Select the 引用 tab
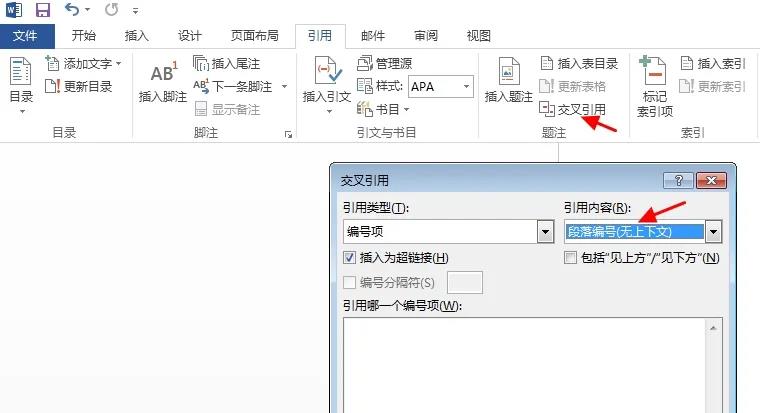760x413 pixels. [x=320, y=35]
